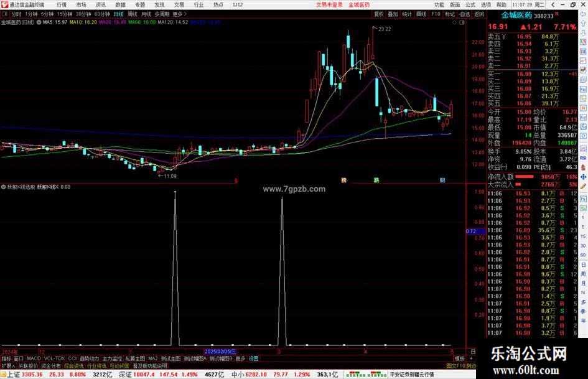Click the highlighted date 2025/02/05 marker

pyautogui.click(x=220, y=352)
